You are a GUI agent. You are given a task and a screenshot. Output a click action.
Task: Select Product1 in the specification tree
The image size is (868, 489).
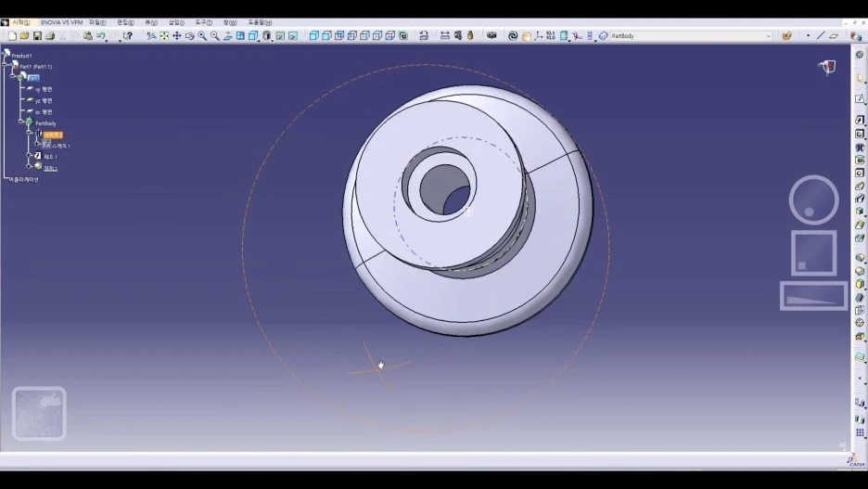pos(21,56)
